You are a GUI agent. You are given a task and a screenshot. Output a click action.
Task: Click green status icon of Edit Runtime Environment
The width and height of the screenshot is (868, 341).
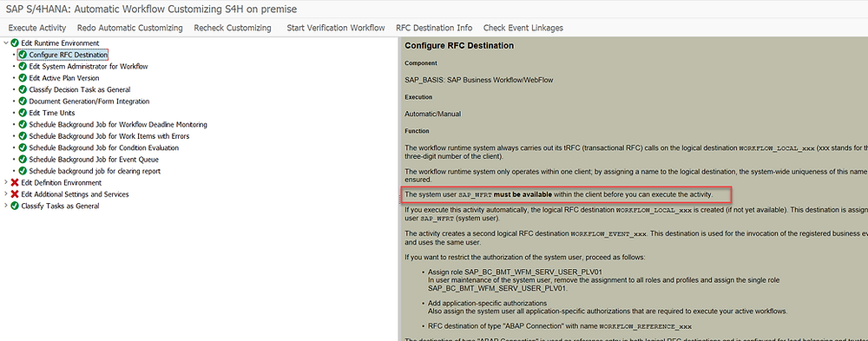point(15,43)
